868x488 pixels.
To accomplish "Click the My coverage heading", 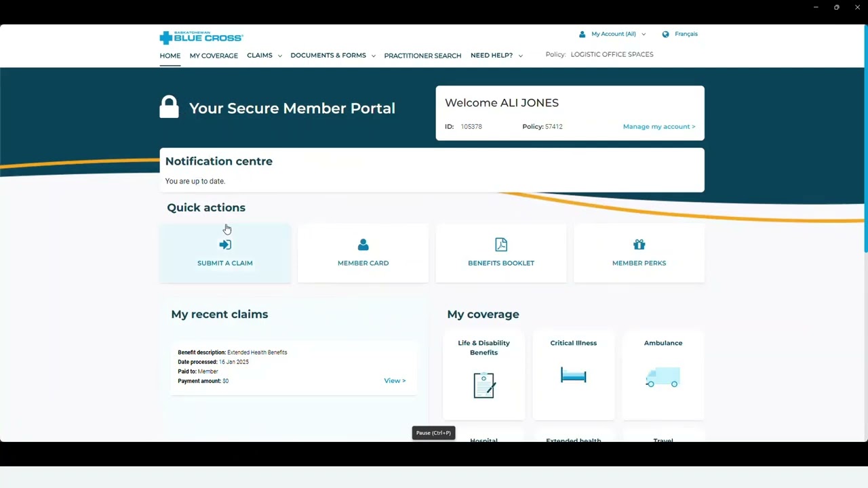I will point(483,314).
